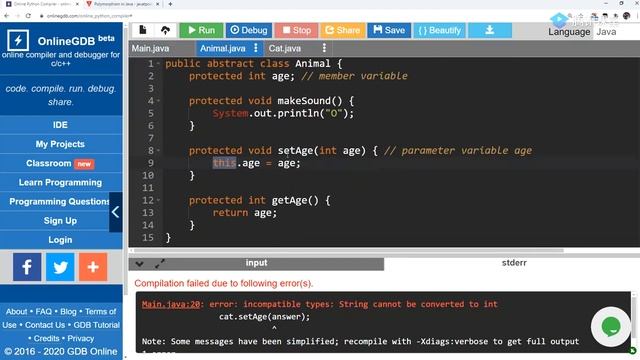Click 'return age;' on line 13

(x=244, y=213)
